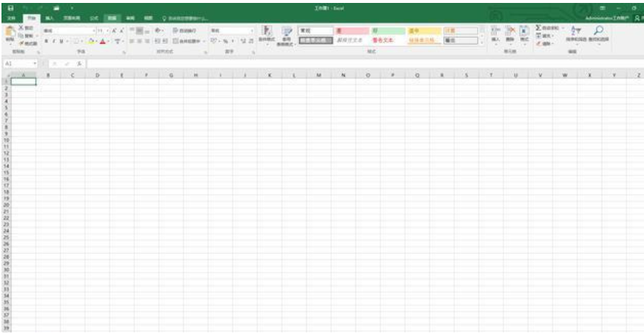Image resolution: width=644 pixels, height=334 pixels.
Task: Save the workbook from the quick access toolbar
Action: pos(11,8)
